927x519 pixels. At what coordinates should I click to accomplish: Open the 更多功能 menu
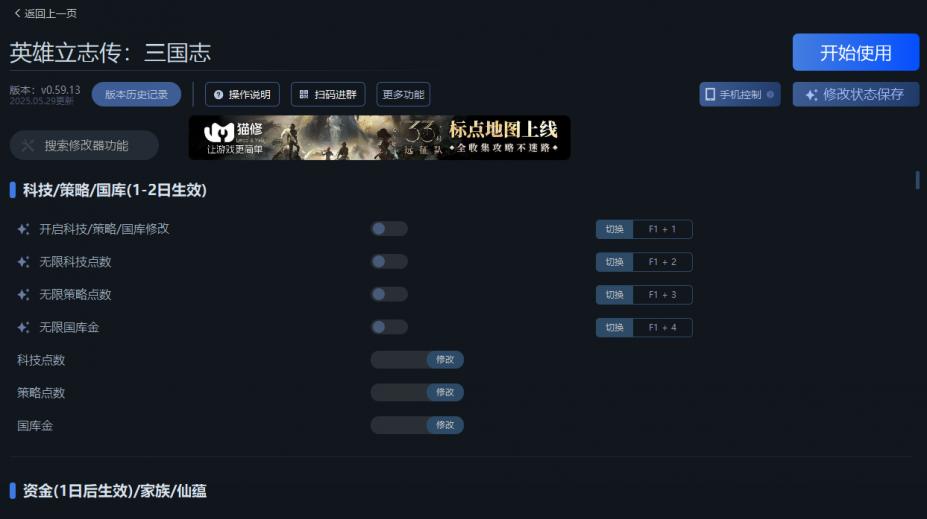click(403, 95)
